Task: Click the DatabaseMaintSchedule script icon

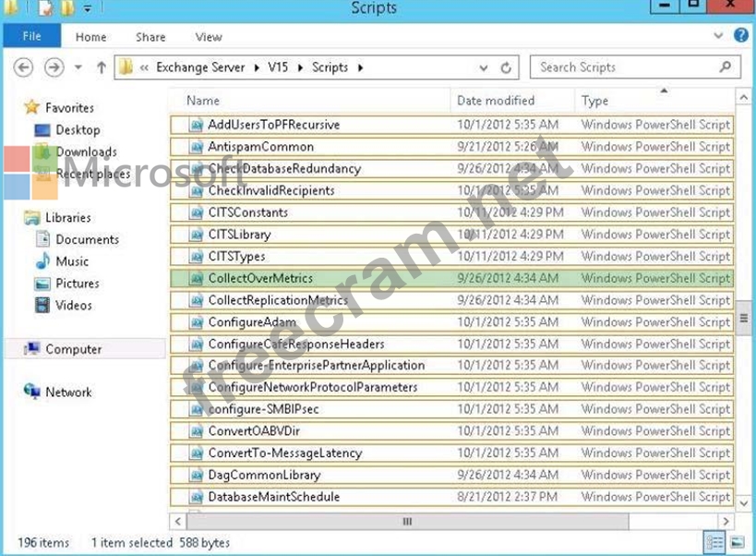Action: [x=197, y=497]
